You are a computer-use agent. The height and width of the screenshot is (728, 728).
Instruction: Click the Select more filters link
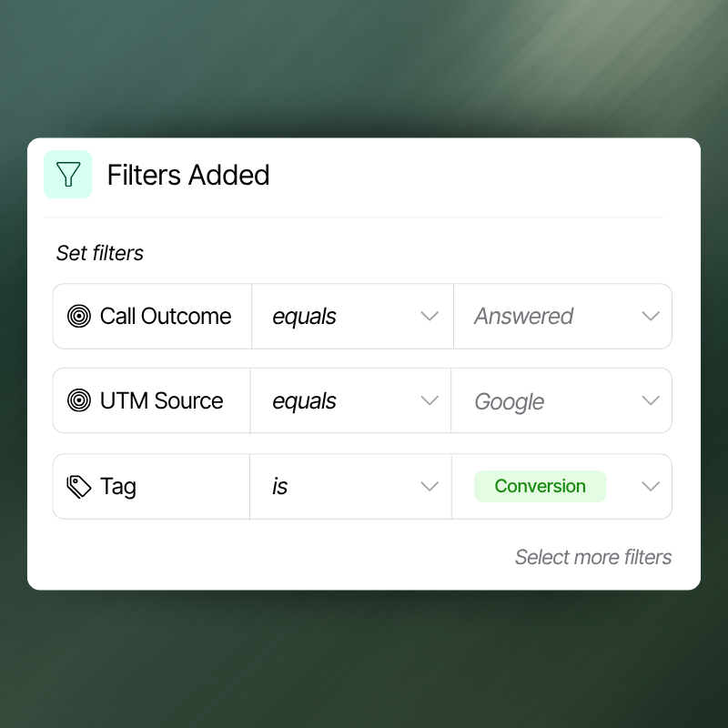tap(593, 557)
